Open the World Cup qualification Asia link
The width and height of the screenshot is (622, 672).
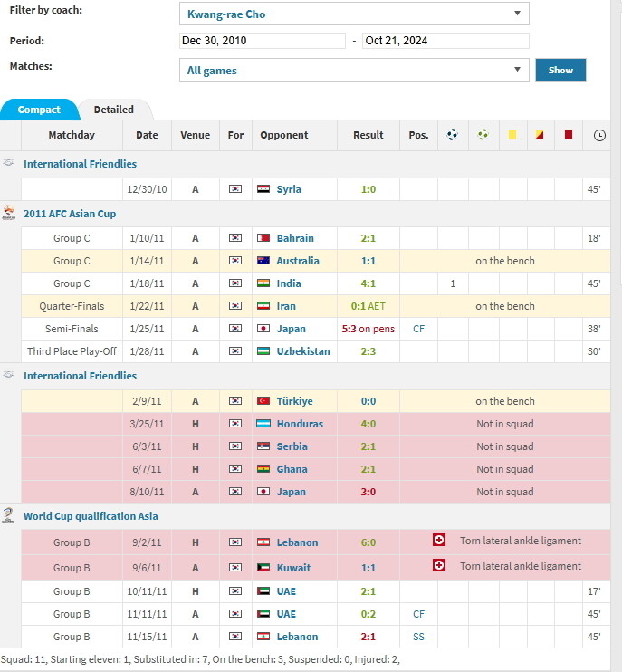(91, 516)
